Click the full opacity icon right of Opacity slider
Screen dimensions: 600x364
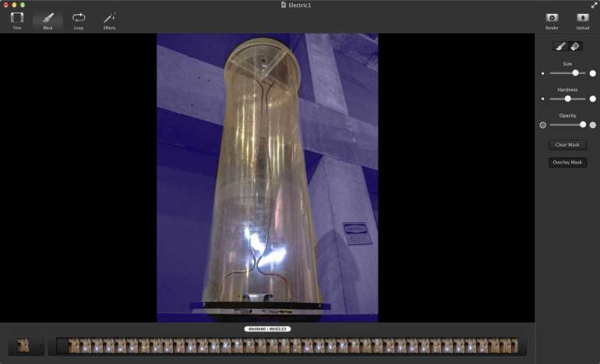click(593, 125)
